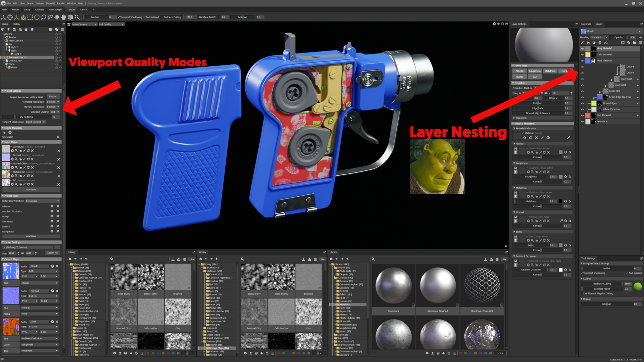Toggle visibility of Light 2
The image size is (644, 362).
pos(60,54)
